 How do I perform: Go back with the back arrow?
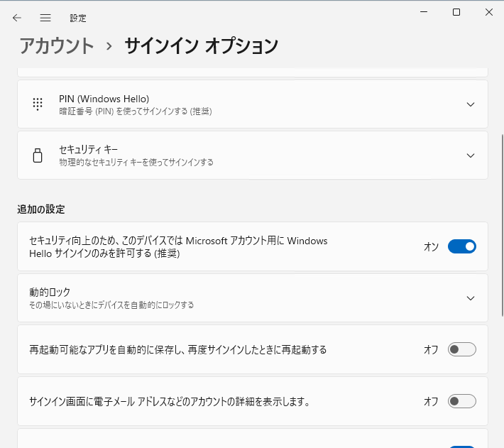pyautogui.click(x=17, y=18)
